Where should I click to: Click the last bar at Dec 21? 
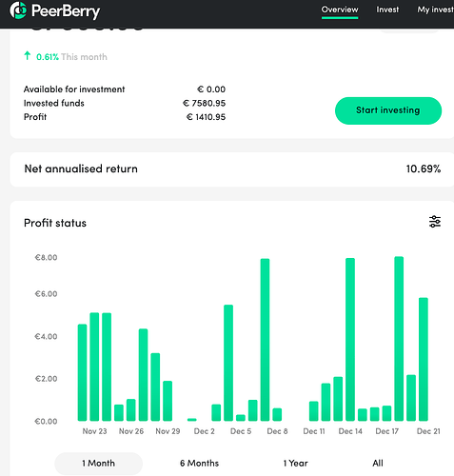[x=424, y=359]
